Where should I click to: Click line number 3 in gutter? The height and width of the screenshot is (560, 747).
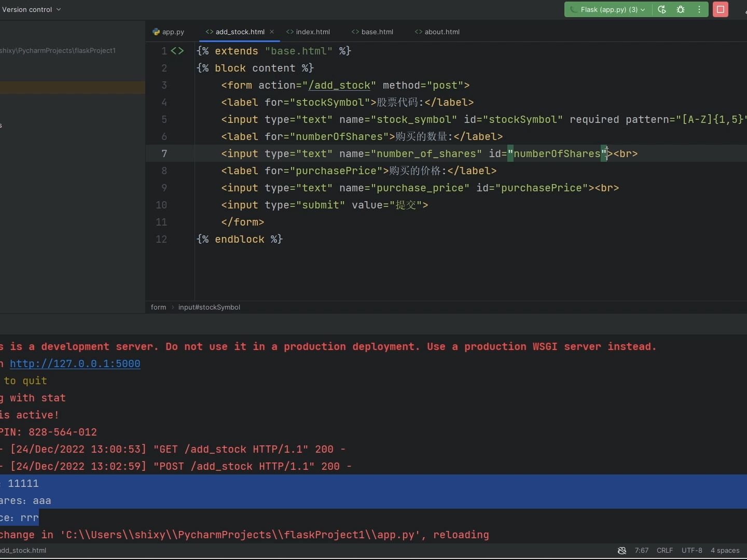pyautogui.click(x=164, y=85)
